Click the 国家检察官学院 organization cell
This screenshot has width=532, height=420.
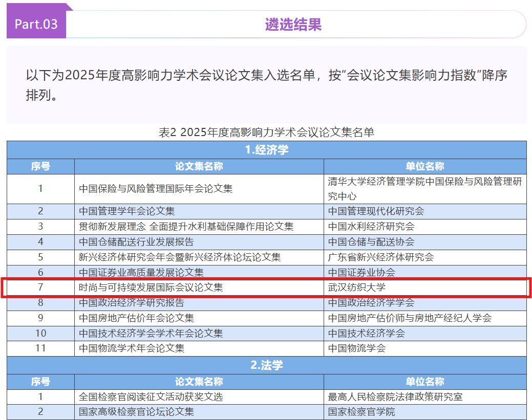point(361,412)
